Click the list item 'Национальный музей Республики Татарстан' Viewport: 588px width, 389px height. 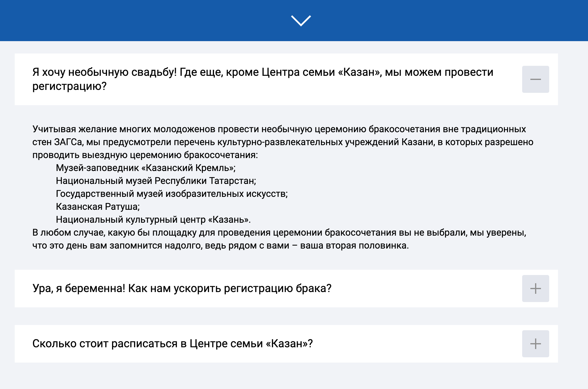(x=156, y=181)
